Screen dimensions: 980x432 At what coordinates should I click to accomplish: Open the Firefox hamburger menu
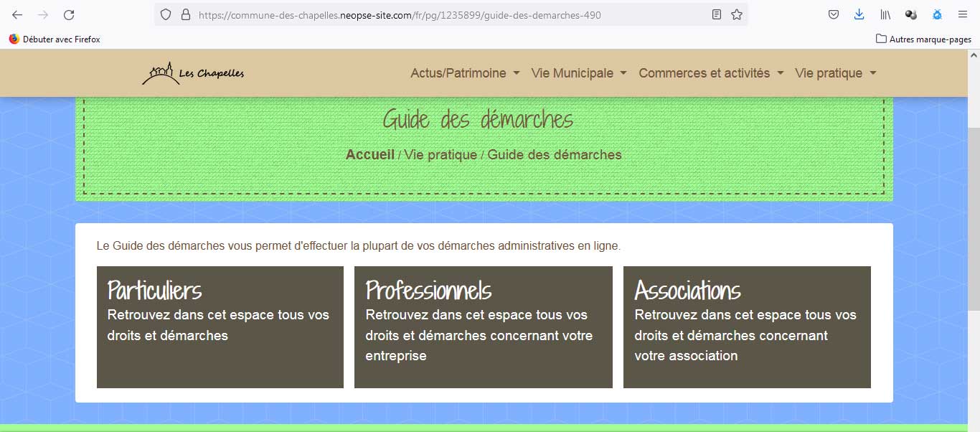point(963,14)
